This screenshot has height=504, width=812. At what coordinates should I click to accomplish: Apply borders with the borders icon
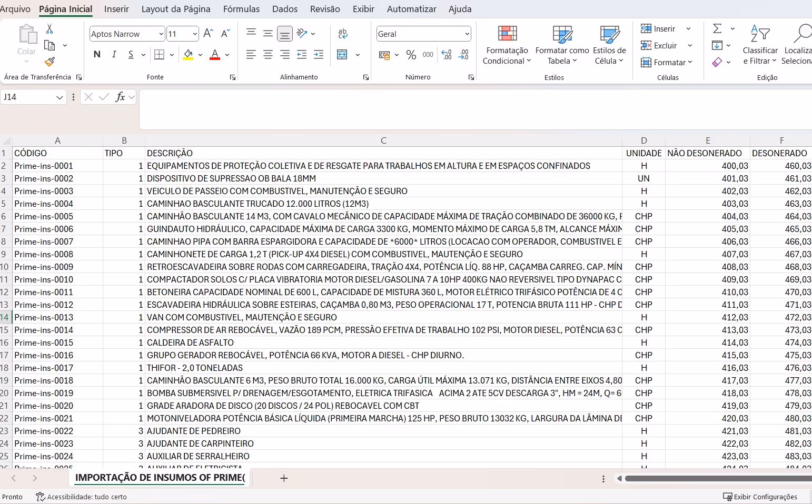(x=159, y=54)
